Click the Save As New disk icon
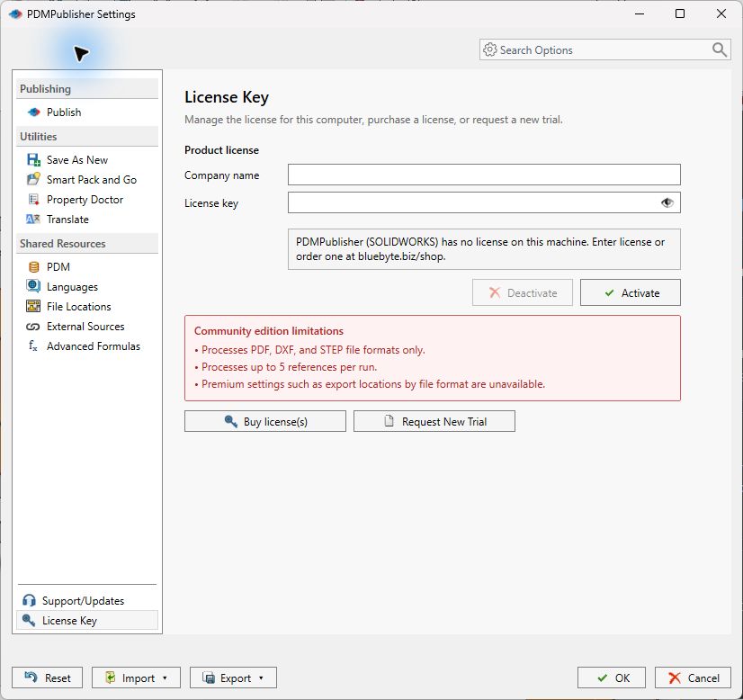743x700 pixels. point(33,160)
